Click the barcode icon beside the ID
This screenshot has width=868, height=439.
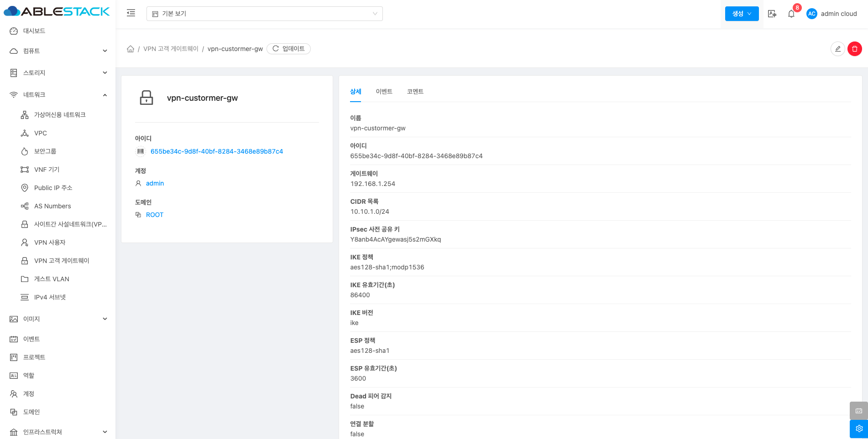[141, 151]
